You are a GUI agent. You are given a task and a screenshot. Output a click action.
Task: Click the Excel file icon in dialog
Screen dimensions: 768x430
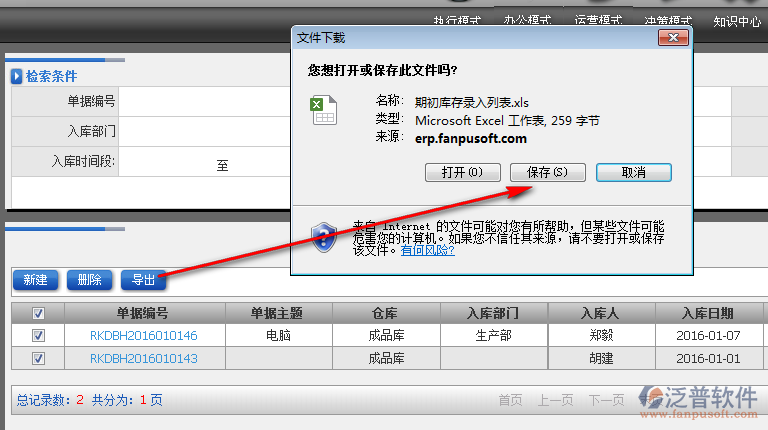pyautogui.click(x=323, y=110)
